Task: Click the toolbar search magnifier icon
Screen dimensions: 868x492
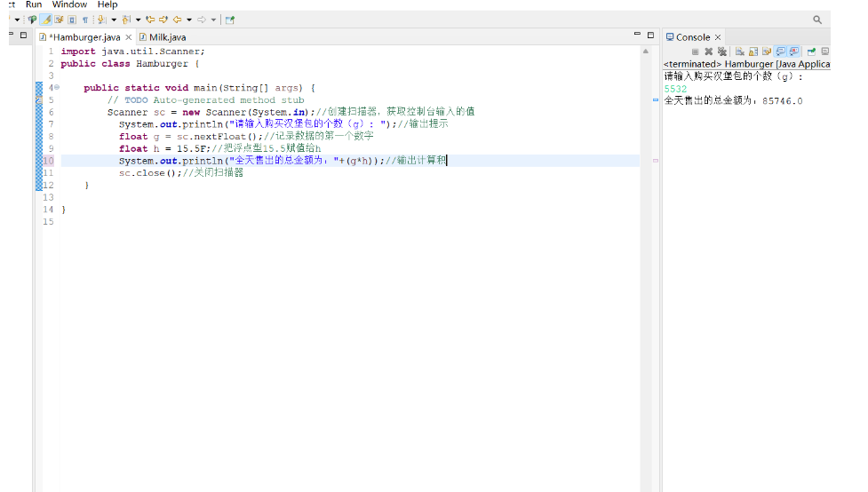Action: [x=817, y=20]
